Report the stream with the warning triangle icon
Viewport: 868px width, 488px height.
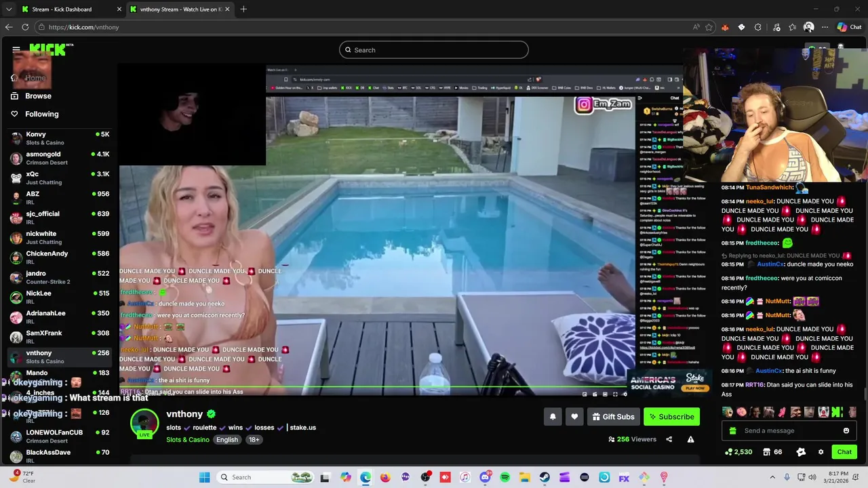coord(690,439)
